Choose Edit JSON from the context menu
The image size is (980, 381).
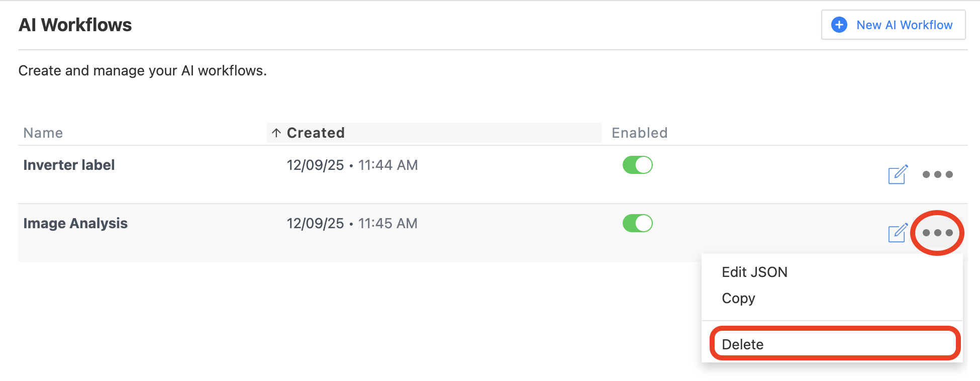(754, 272)
